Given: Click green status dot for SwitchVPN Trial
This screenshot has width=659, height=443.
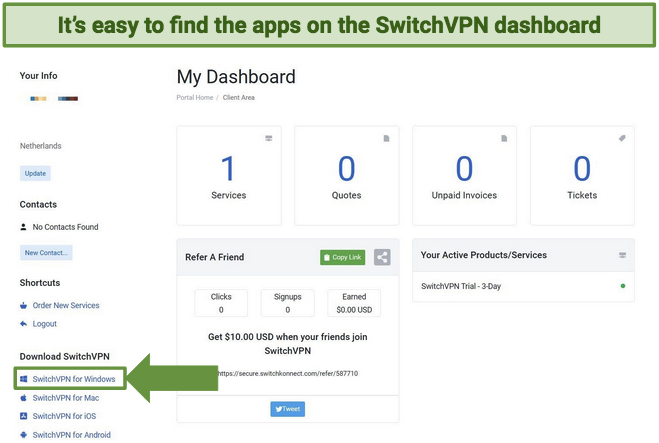Looking at the screenshot, I should point(623,286).
